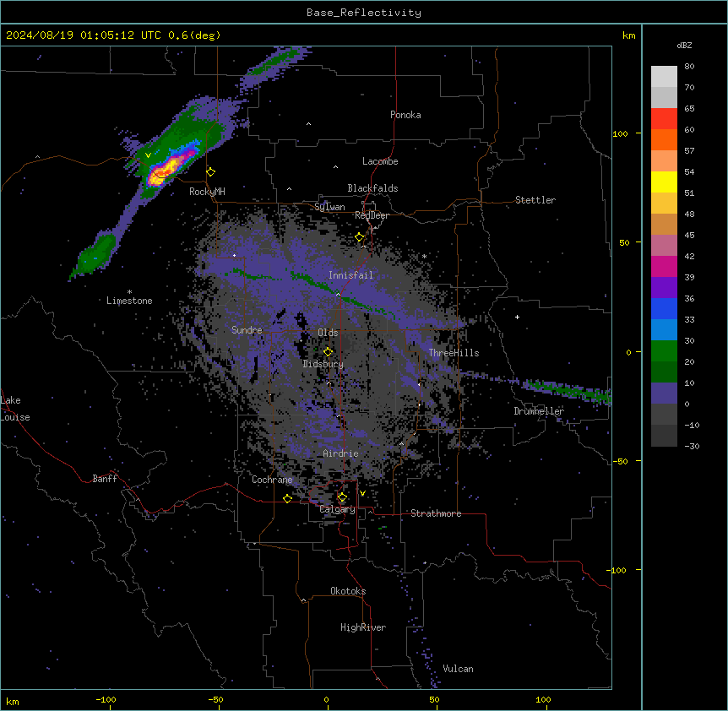
Task: Click the km label at top right
Action: tap(628, 35)
